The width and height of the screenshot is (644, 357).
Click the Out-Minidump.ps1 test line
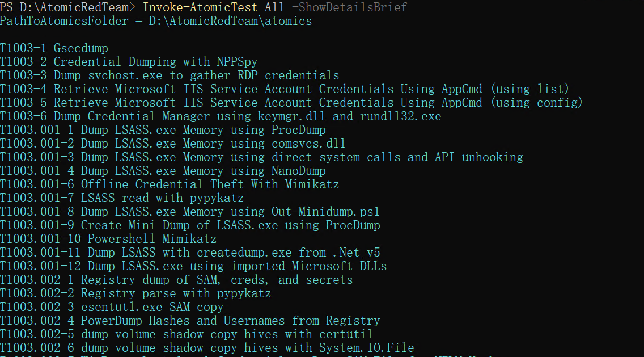click(190, 212)
